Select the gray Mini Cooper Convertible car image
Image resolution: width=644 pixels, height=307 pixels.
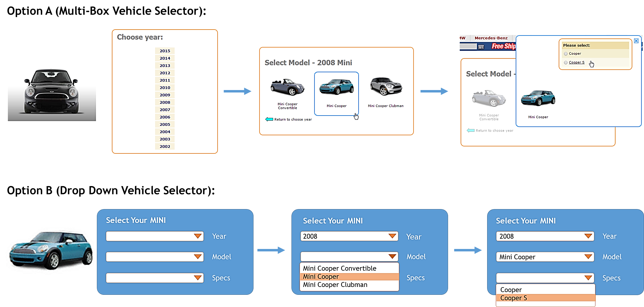287,87
